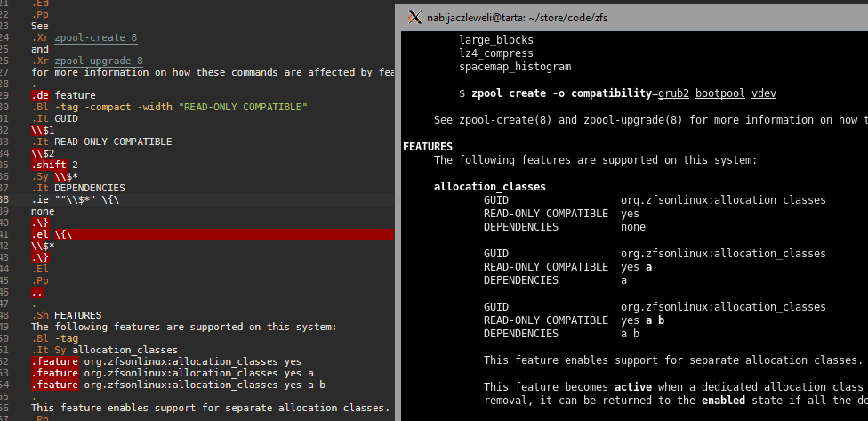Click the underlined bootpool argument in the terminal
The width and height of the screenshot is (868, 421).
719,93
